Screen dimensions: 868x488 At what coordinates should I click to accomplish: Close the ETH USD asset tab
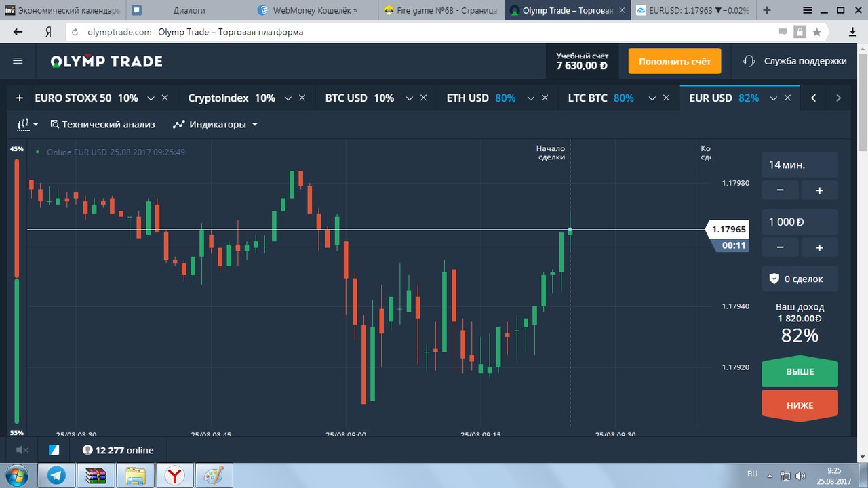click(x=545, y=98)
